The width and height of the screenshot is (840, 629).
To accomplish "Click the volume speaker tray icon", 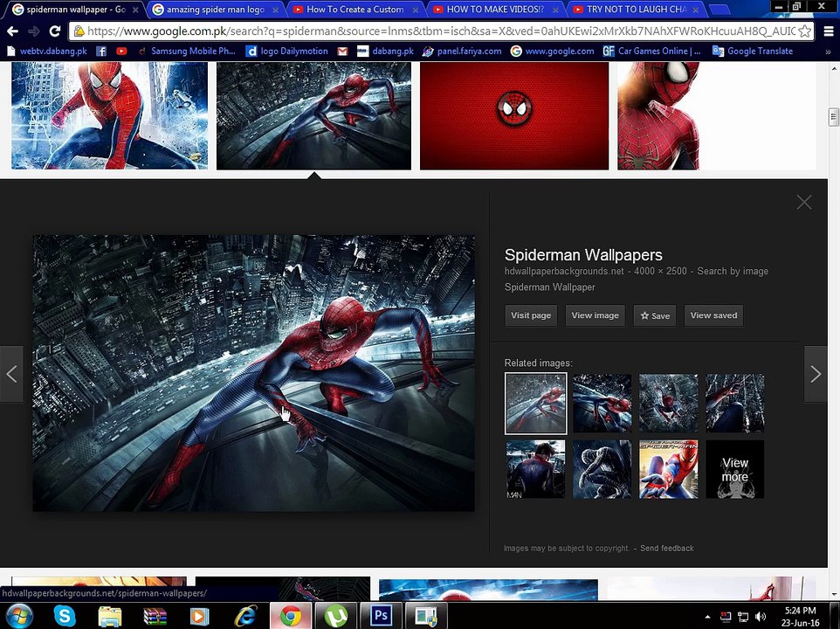I will pos(761,617).
